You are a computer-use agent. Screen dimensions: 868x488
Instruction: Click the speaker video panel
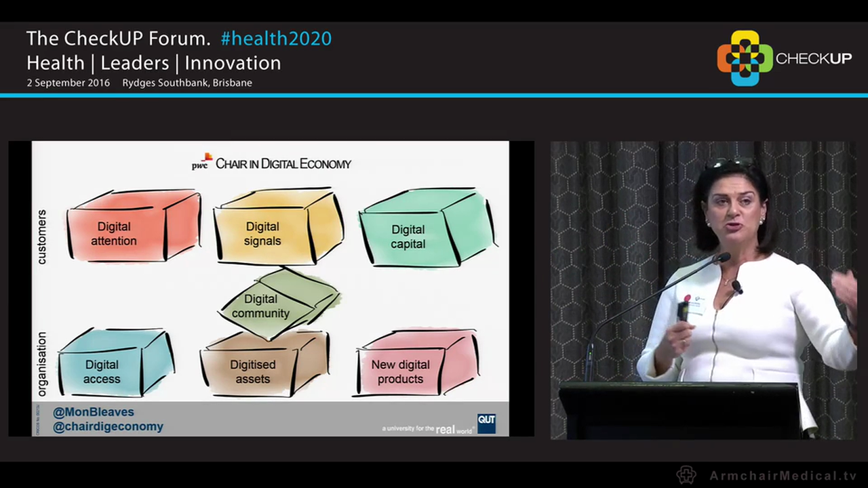point(703,290)
